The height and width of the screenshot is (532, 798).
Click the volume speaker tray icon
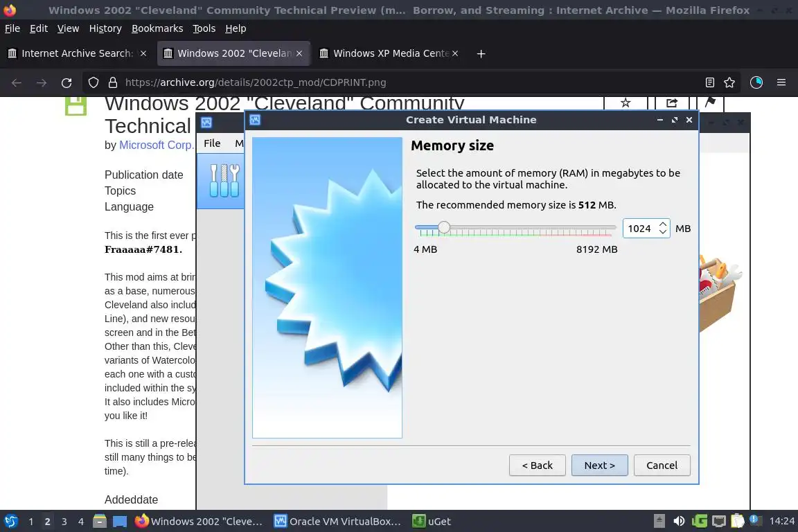tap(679, 521)
